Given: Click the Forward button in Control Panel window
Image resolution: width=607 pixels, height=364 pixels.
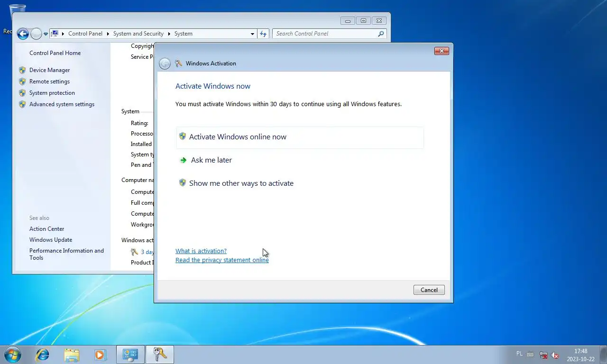Looking at the screenshot, I should (x=36, y=34).
